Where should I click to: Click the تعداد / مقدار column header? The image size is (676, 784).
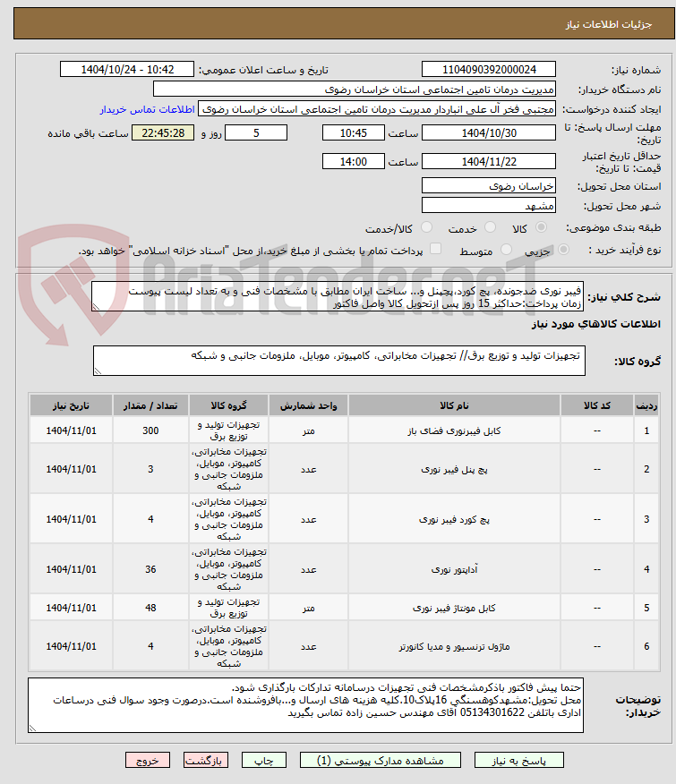pos(150,405)
